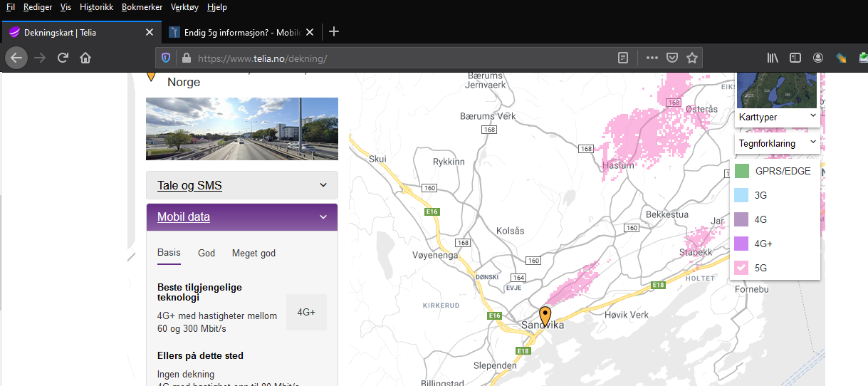Open the Historikk menu

(x=96, y=7)
